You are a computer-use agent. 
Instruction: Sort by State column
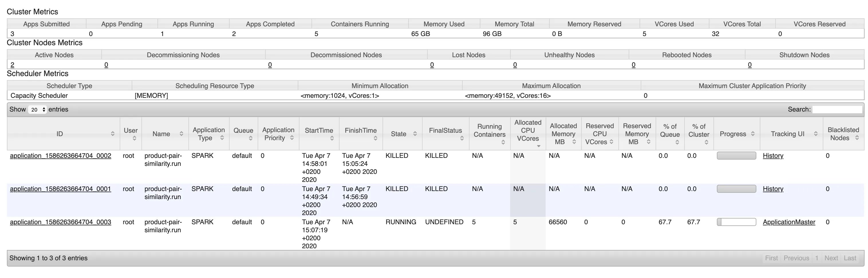[402, 134]
